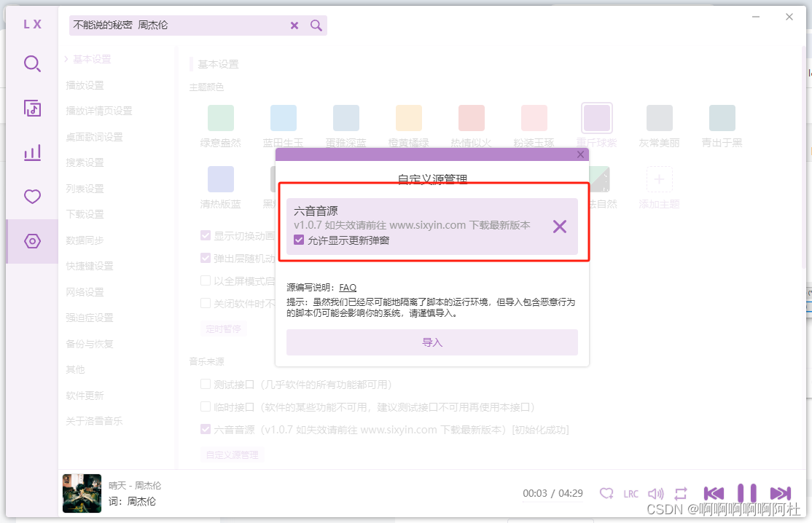Open 下载设置 settings section
Image resolution: width=812 pixels, height=523 pixels.
click(85, 214)
